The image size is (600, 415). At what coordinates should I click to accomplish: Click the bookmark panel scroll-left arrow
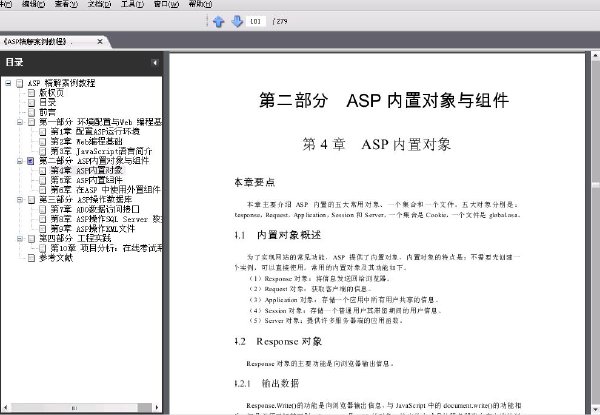point(5,408)
